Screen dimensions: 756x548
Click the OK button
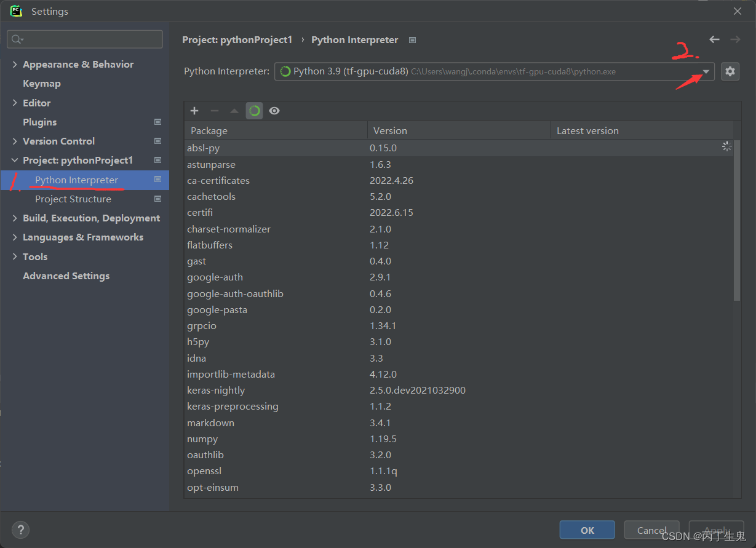(x=587, y=530)
